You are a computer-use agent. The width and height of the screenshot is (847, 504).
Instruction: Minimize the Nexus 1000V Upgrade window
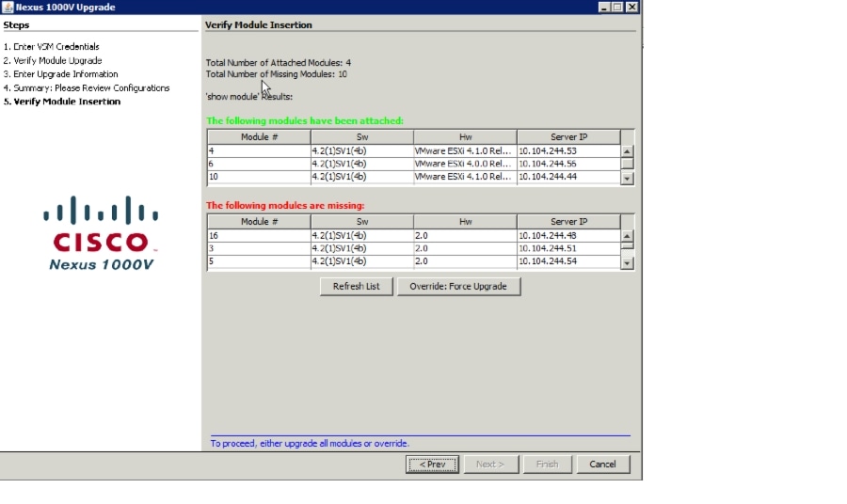pyautogui.click(x=604, y=7)
